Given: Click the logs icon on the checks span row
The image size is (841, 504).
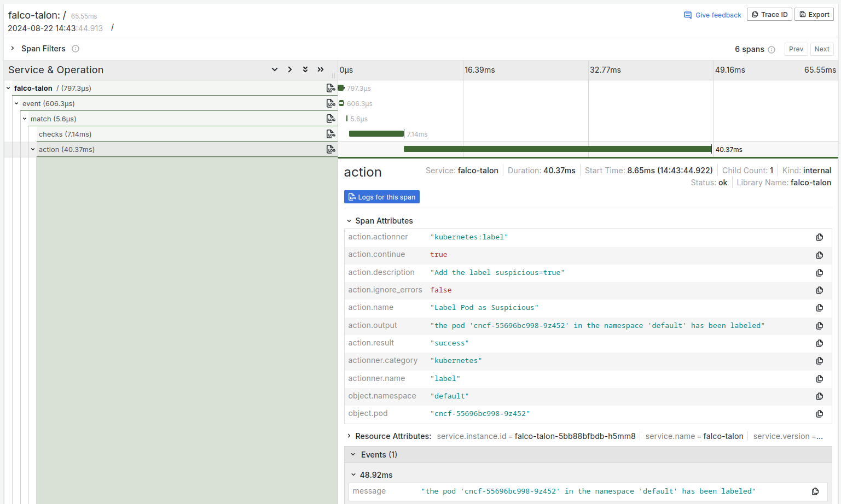Looking at the screenshot, I should tap(331, 133).
